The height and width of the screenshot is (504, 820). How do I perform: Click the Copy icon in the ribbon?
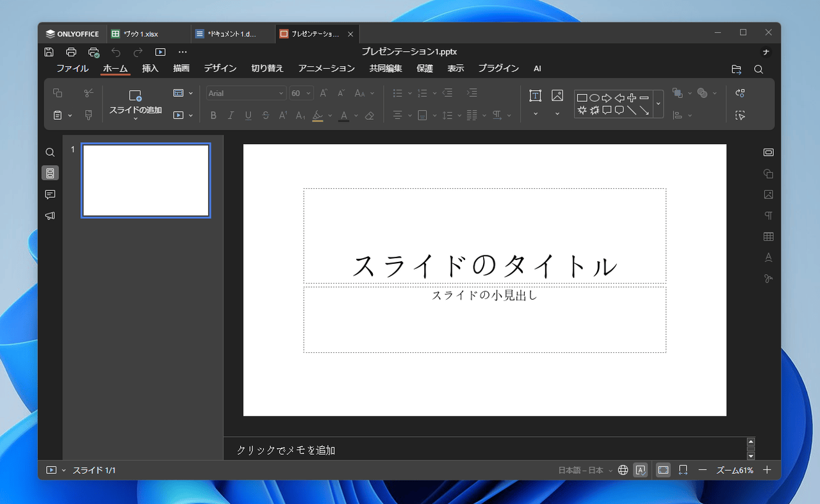tap(58, 93)
